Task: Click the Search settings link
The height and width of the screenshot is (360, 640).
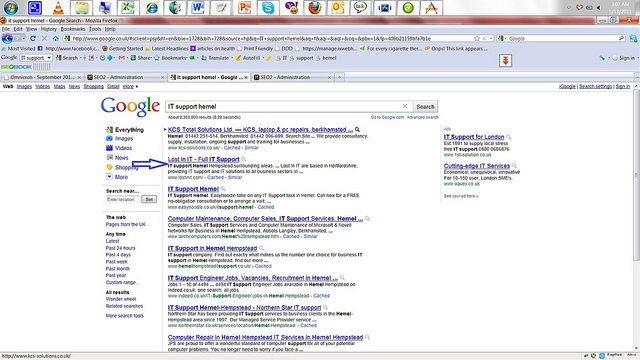Action: point(596,87)
